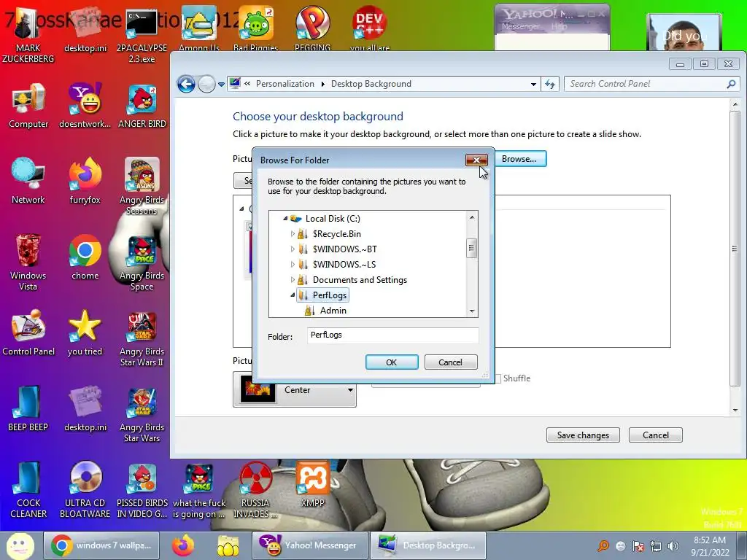747x560 pixels.
Task: Click the folder tree scrollbar thumb
Action: [472, 248]
